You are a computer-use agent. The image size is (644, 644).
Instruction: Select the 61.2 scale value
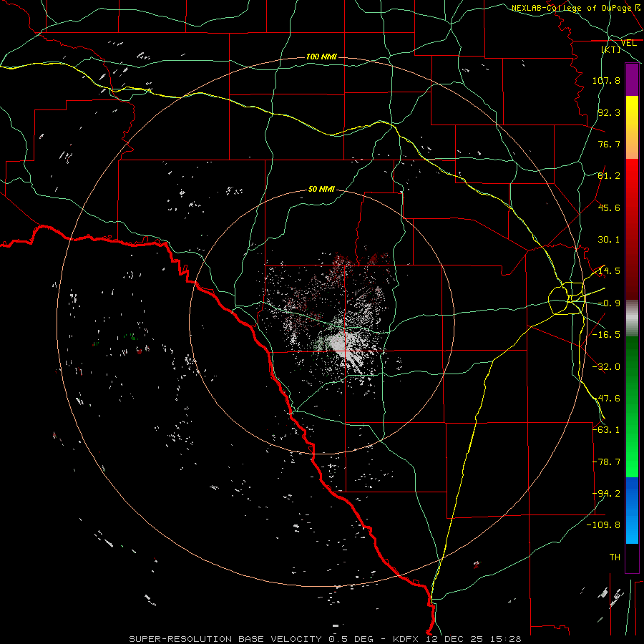(x=609, y=176)
